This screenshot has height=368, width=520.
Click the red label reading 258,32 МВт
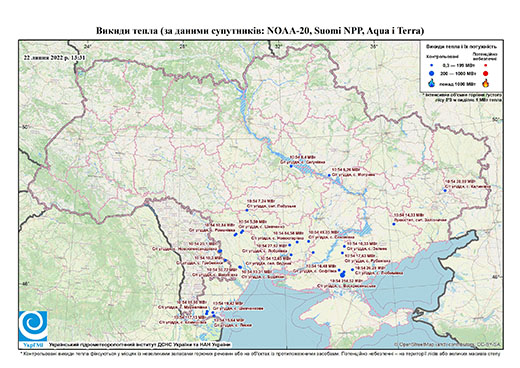[x=345, y=281]
